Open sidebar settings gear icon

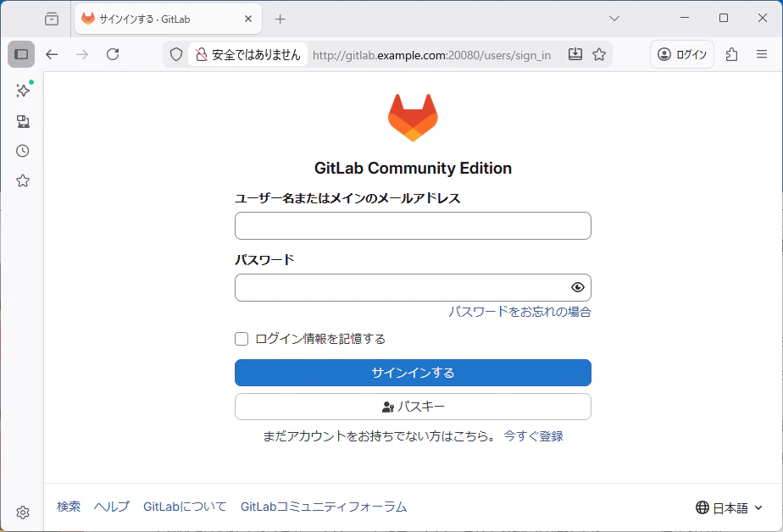[23, 513]
